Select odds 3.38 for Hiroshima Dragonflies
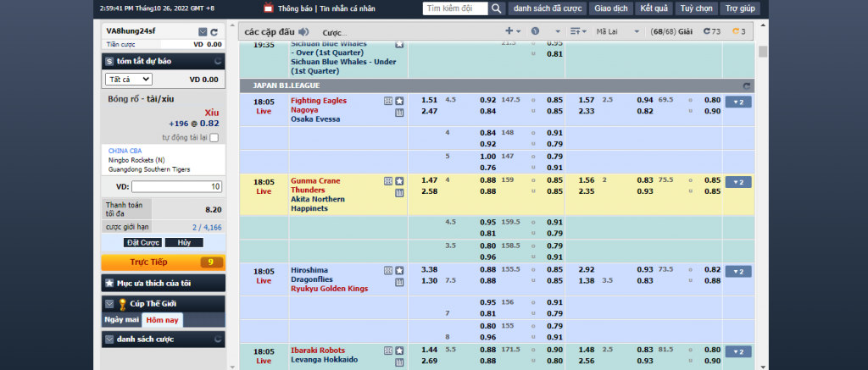 (429, 269)
